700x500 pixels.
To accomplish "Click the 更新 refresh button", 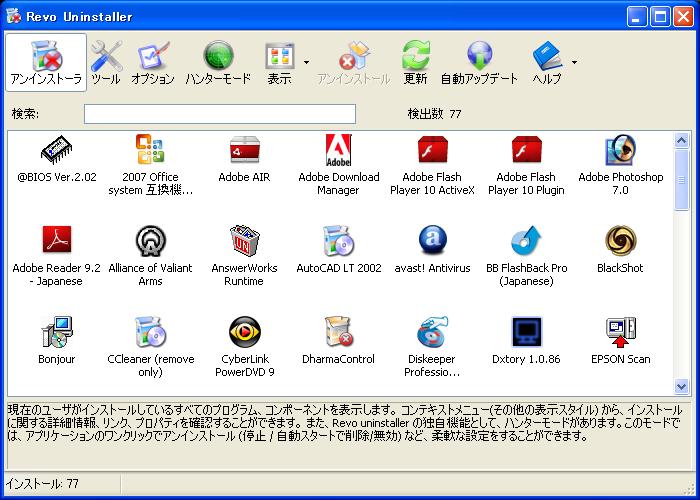I will pos(416,62).
